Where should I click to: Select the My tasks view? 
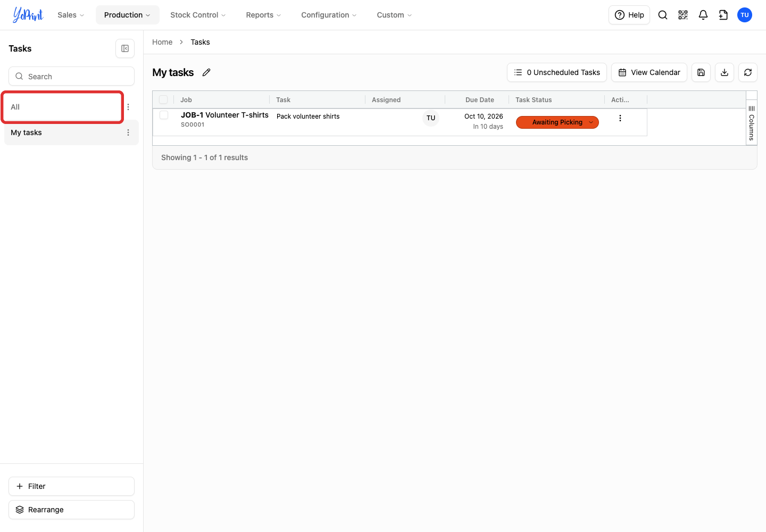71,132
